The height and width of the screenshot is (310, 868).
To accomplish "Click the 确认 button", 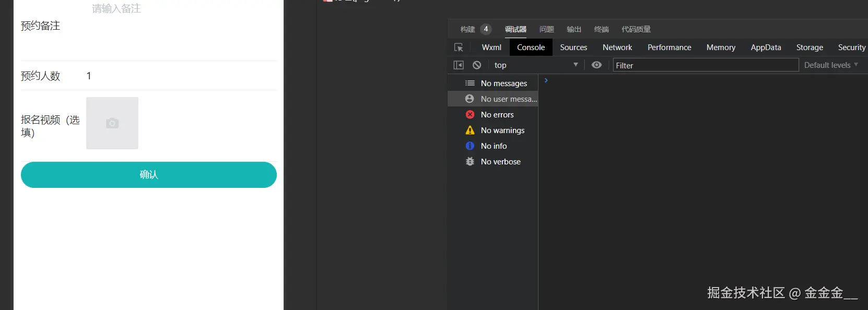I will pos(149,175).
